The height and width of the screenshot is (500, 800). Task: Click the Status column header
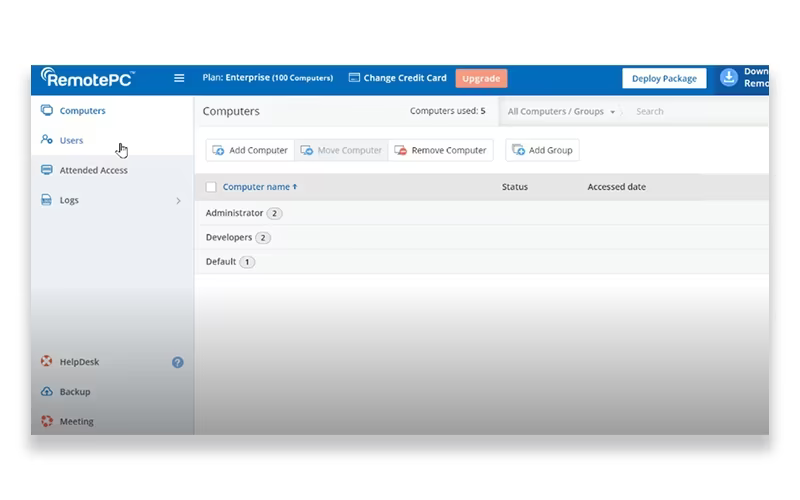click(x=514, y=187)
